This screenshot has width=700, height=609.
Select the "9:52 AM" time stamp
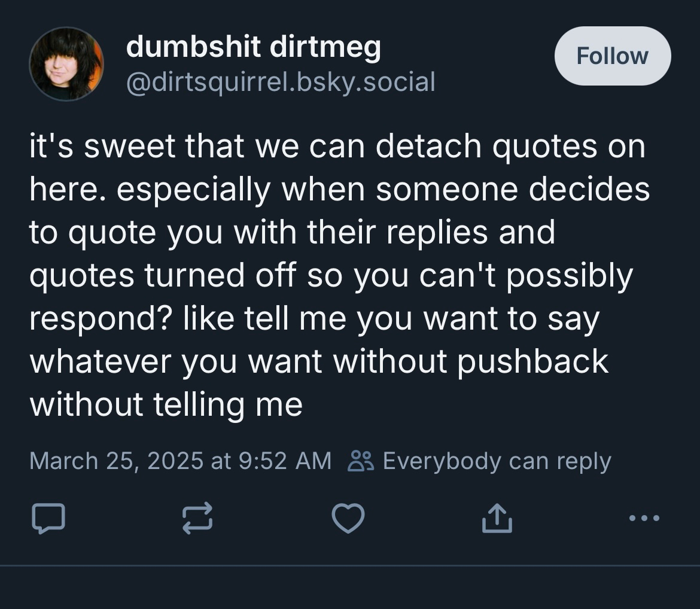coord(284,461)
